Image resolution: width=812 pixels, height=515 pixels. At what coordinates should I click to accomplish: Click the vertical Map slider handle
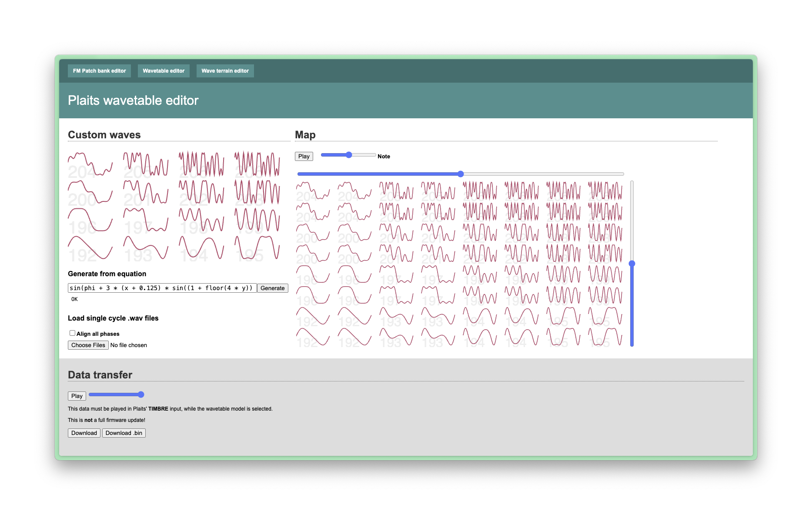[x=632, y=264]
